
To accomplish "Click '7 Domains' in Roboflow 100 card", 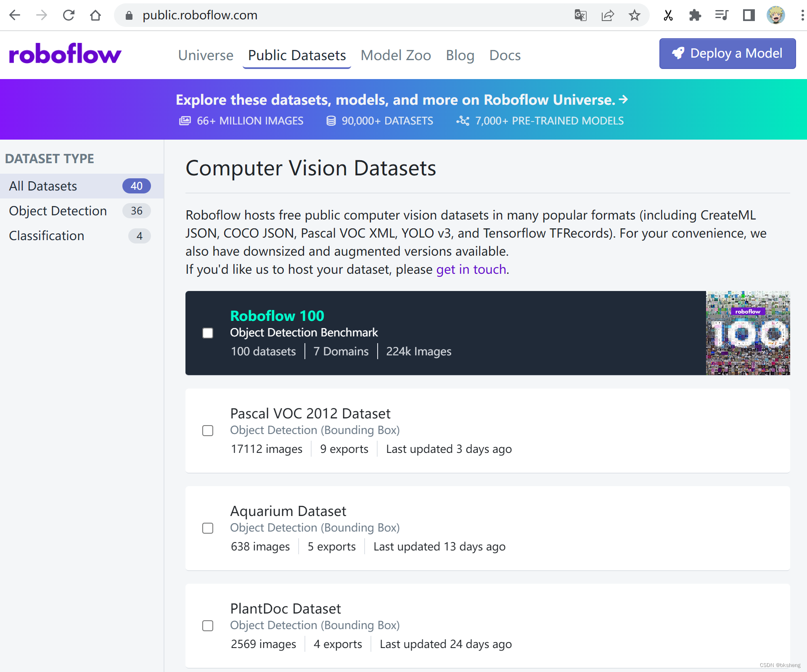I will click(341, 352).
